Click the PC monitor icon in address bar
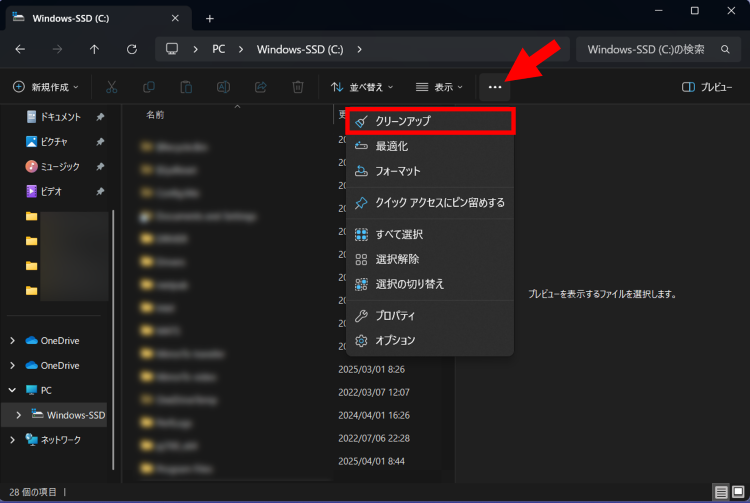This screenshot has width=750, height=503. point(172,49)
